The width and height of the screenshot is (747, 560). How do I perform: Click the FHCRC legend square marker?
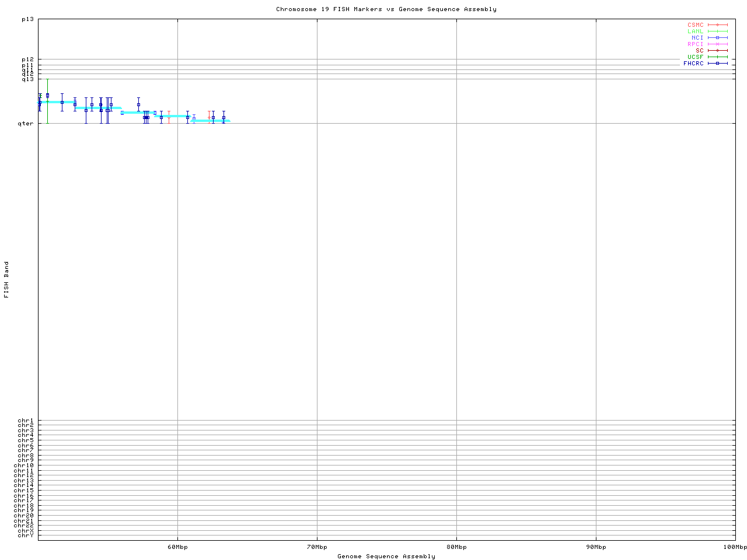(x=717, y=64)
